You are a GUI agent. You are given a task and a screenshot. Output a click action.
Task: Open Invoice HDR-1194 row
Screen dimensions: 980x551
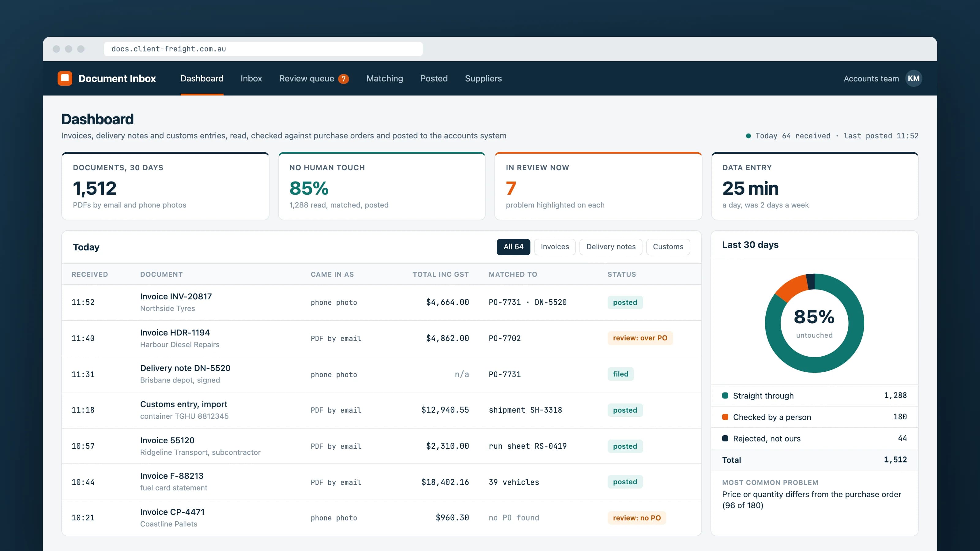pyautogui.click(x=381, y=339)
